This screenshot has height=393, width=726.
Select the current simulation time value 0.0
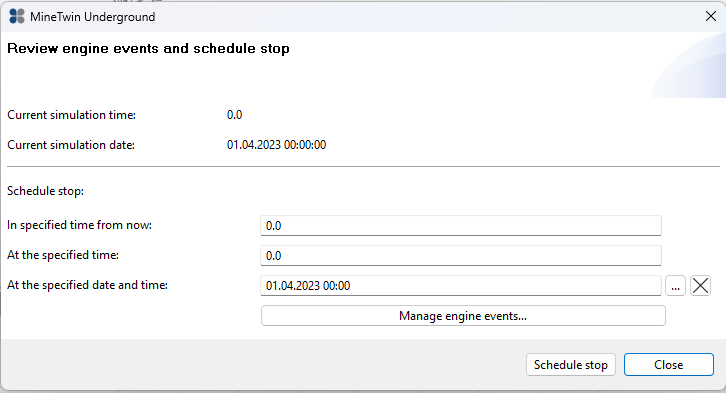[234, 115]
